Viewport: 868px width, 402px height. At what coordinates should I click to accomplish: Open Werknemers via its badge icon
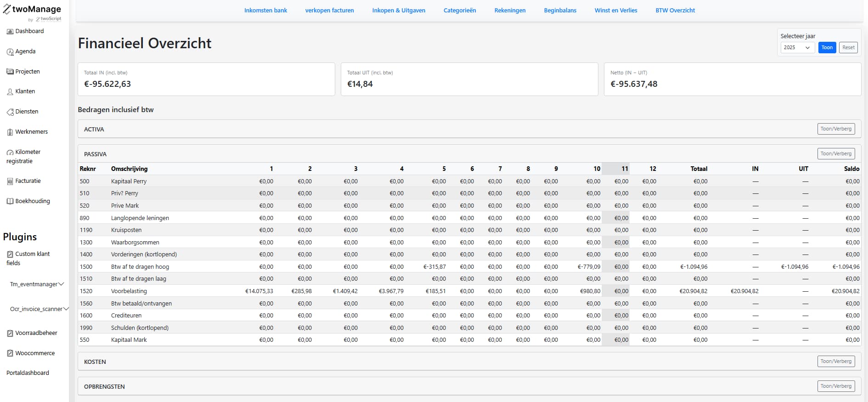10,132
